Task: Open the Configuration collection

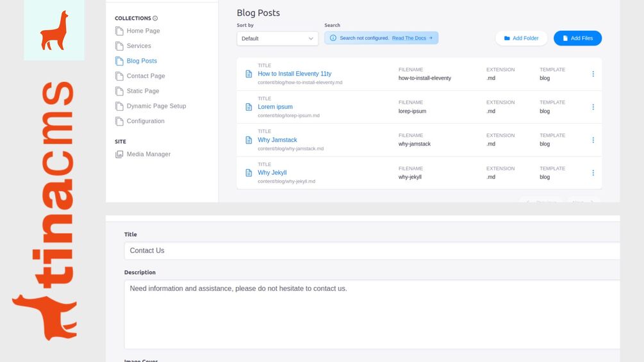Action: pyautogui.click(x=145, y=121)
